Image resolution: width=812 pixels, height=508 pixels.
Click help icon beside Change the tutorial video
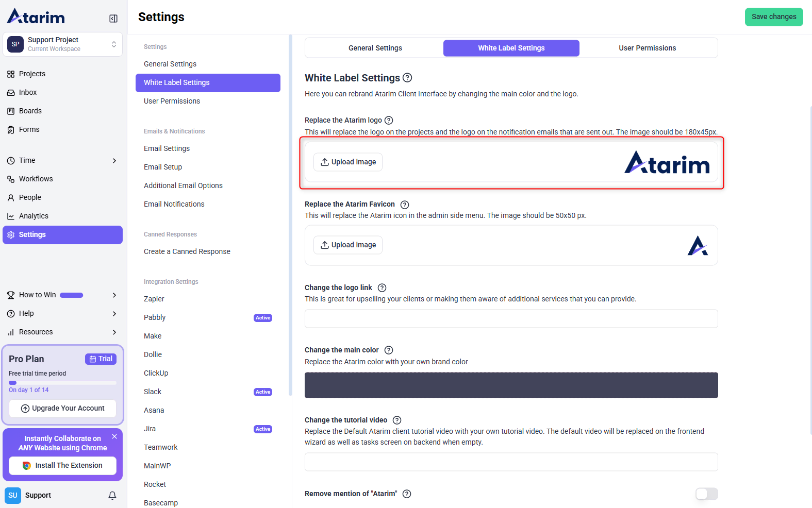[x=397, y=420]
